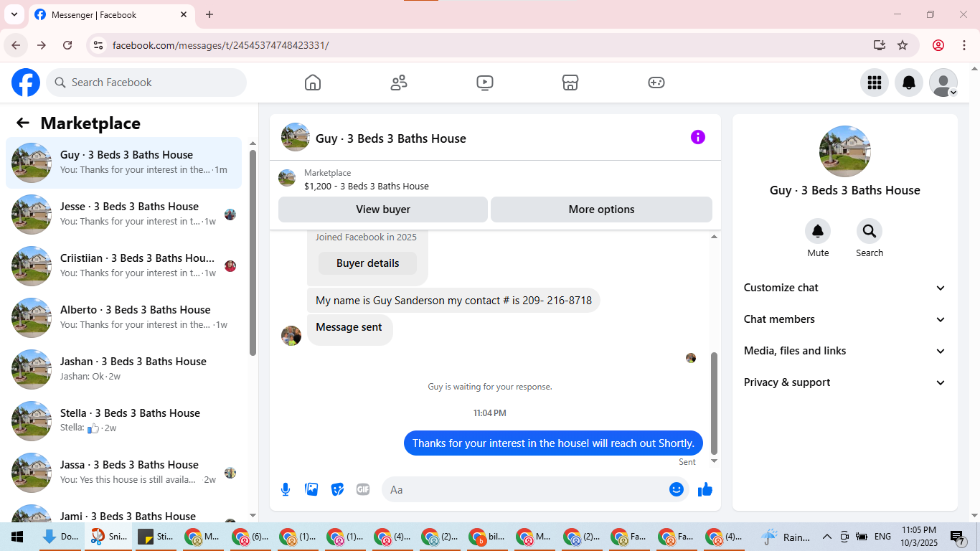This screenshot has width=980, height=551.
Task: Open the Stella · 3 Beds 3 Baths House conversation
Action: [124, 421]
